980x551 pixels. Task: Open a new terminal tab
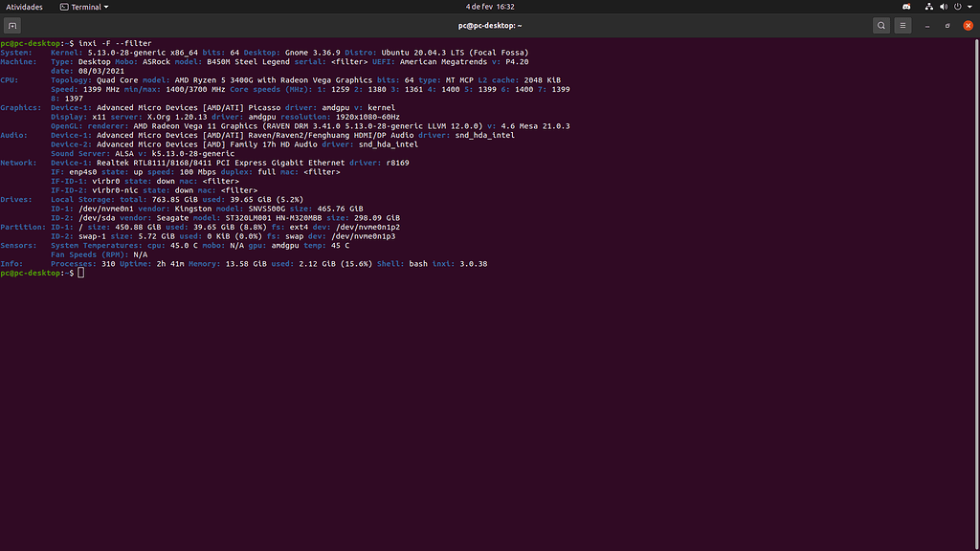[12, 26]
